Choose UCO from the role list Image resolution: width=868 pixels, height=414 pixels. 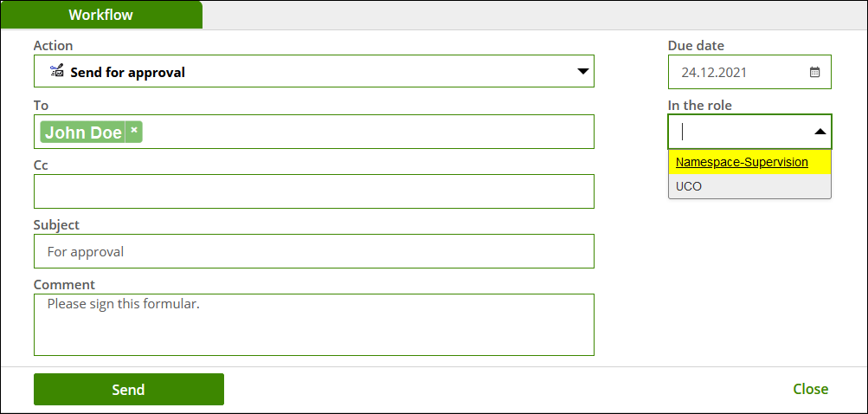click(749, 186)
